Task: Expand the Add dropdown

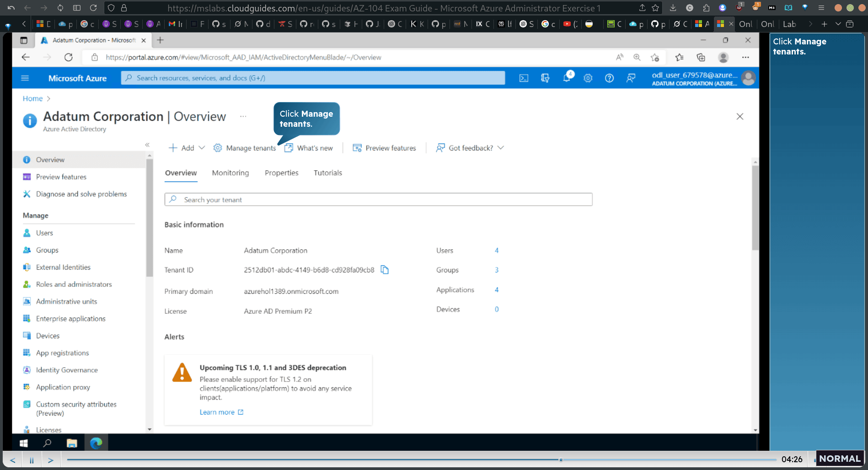Action: click(x=187, y=148)
